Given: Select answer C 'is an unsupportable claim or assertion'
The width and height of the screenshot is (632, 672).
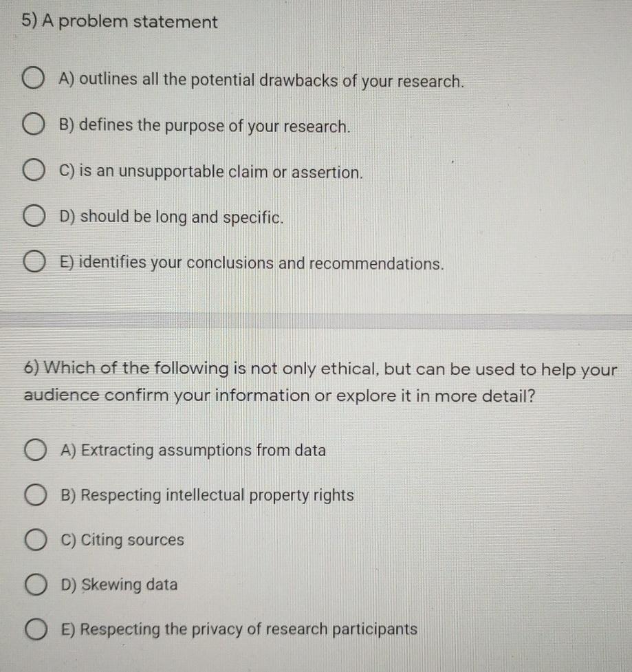Looking at the screenshot, I should [33, 169].
